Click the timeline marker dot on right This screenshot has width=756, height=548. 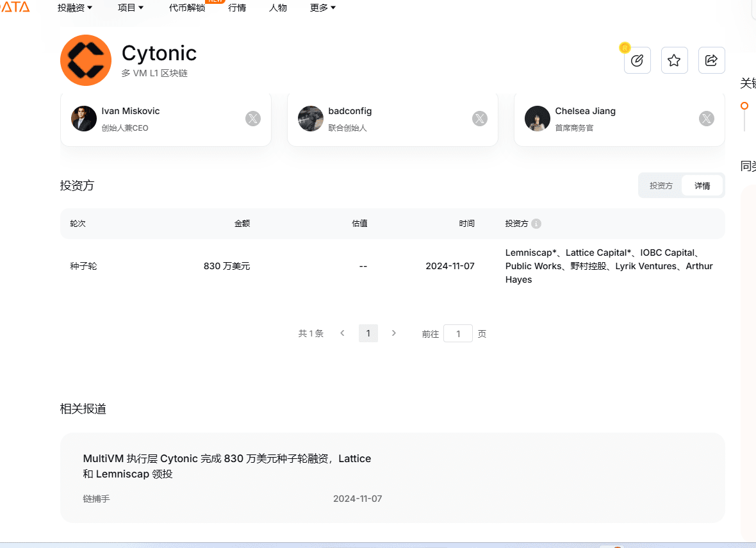(x=744, y=106)
